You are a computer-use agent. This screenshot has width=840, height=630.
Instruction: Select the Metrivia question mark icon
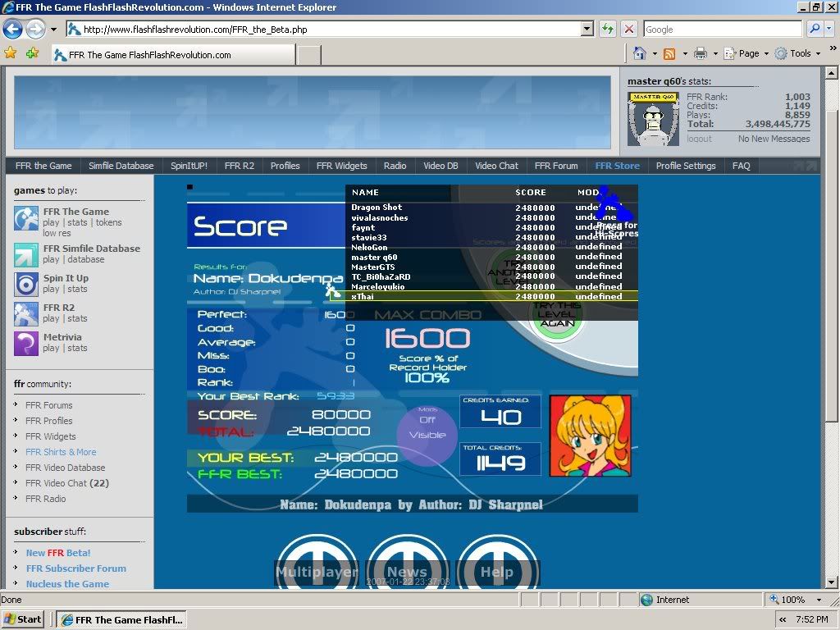[26, 343]
